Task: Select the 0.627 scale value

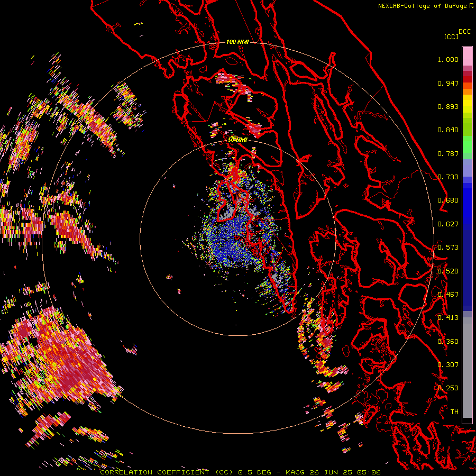Action: click(x=448, y=224)
